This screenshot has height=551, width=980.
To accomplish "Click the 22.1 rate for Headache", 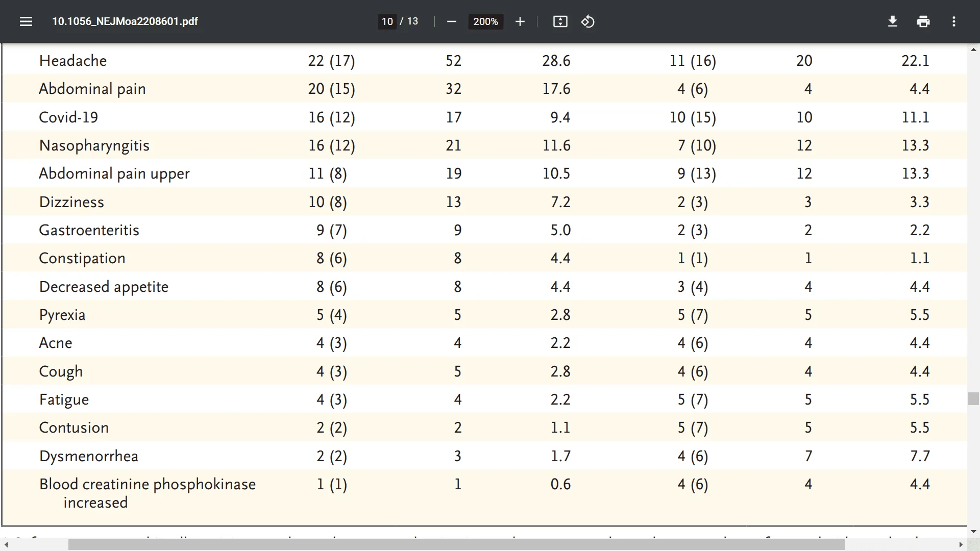I will 916,61.
